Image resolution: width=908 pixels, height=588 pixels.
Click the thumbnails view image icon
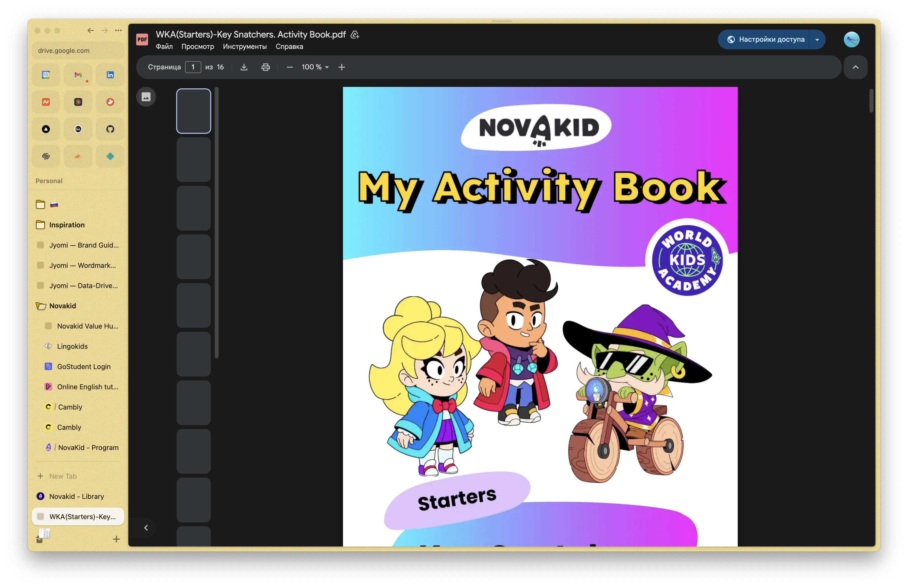pos(146,97)
